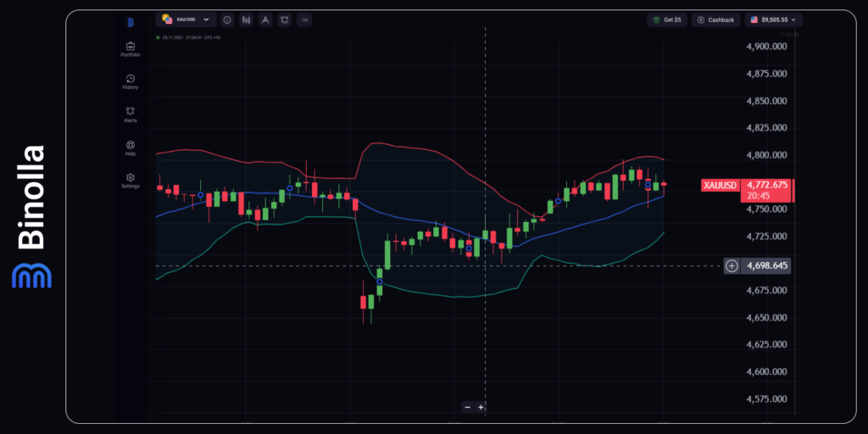This screenshot has width=868, height=434.
Task: Click the 4,725.000 price axis label
Action: (x=766, y=236)
